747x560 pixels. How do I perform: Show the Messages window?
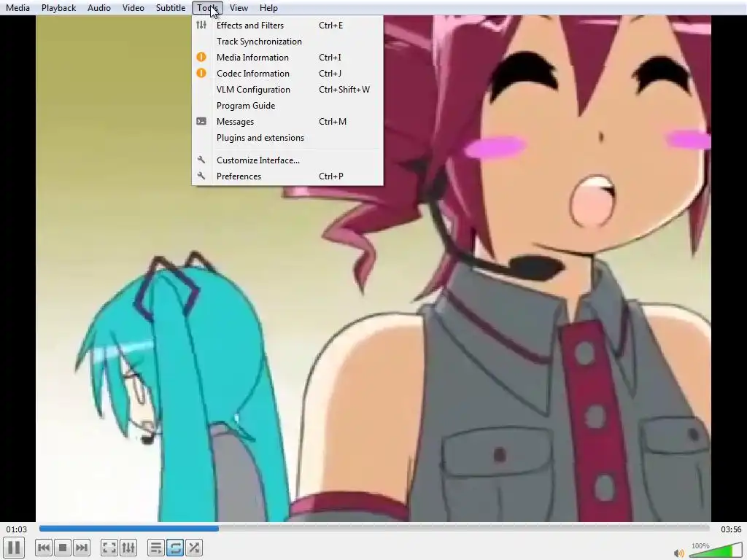click(x=287, y=122)
